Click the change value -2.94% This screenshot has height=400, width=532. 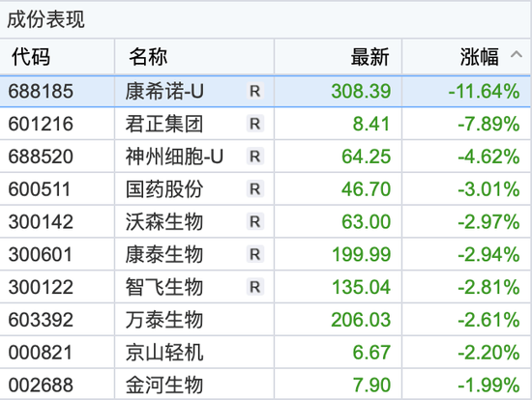(x=488, y=254)
